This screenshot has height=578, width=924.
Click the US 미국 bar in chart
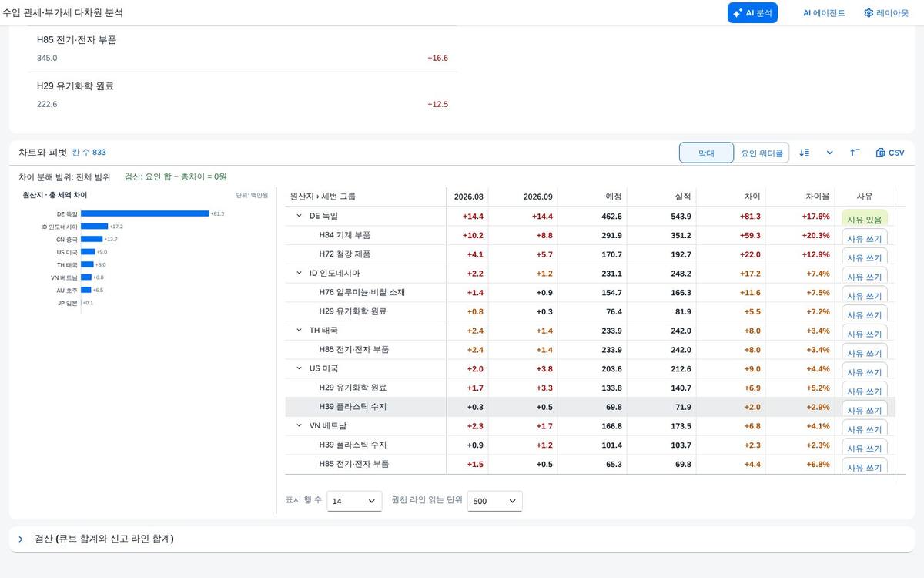point(88,252)
